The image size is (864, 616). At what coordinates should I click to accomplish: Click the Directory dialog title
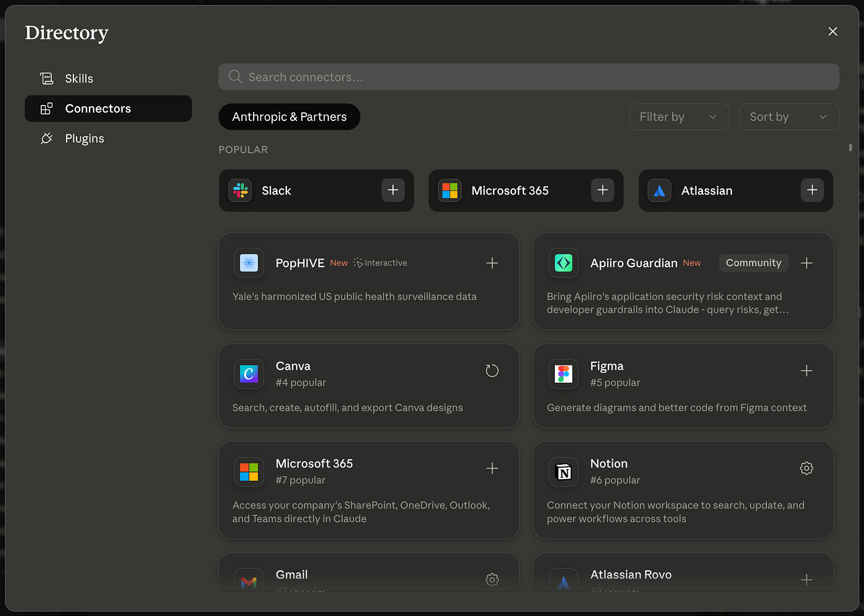(x=67, y=33)
